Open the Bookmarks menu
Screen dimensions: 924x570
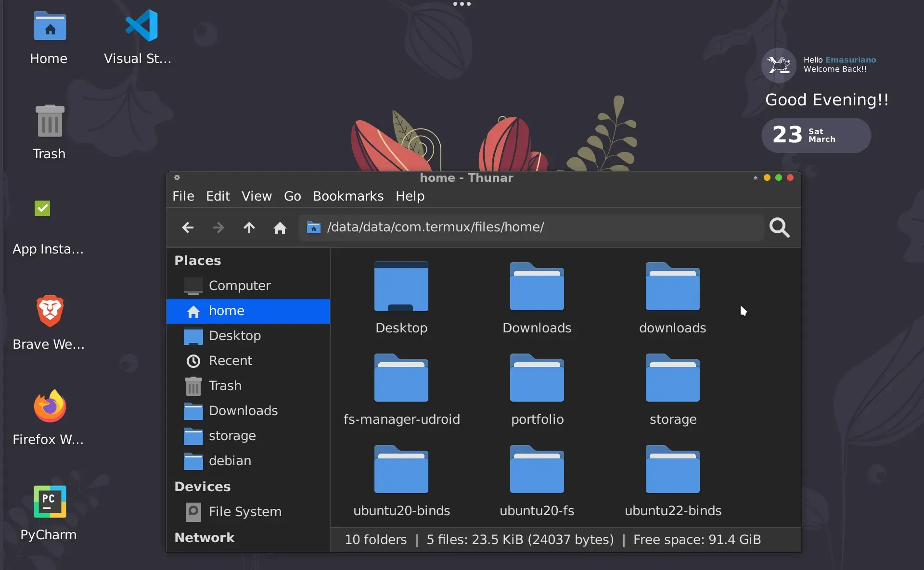coord(348,196)
